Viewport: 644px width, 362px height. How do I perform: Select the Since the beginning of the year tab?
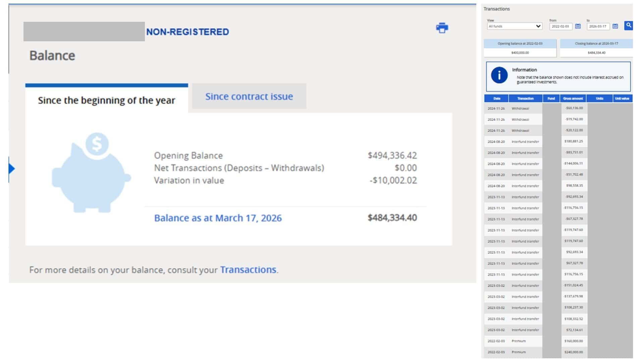point(106,100)
